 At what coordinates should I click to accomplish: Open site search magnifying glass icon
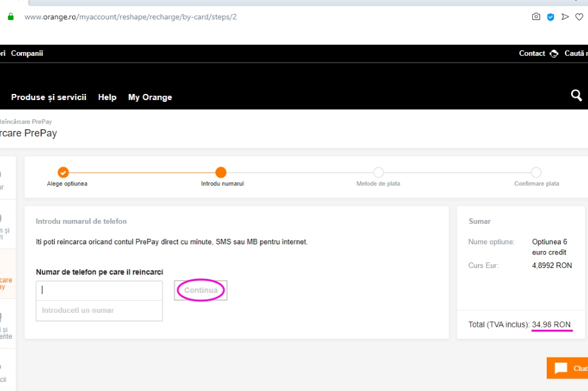coord(576,96)
